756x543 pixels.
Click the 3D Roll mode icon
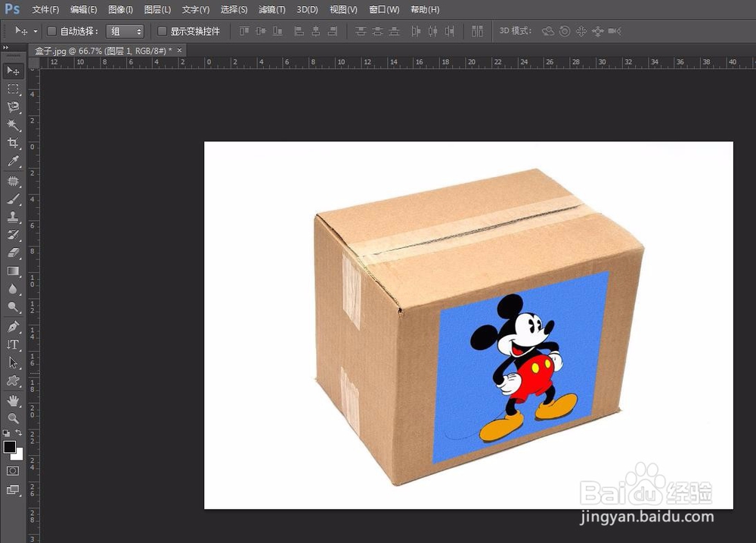565,31
